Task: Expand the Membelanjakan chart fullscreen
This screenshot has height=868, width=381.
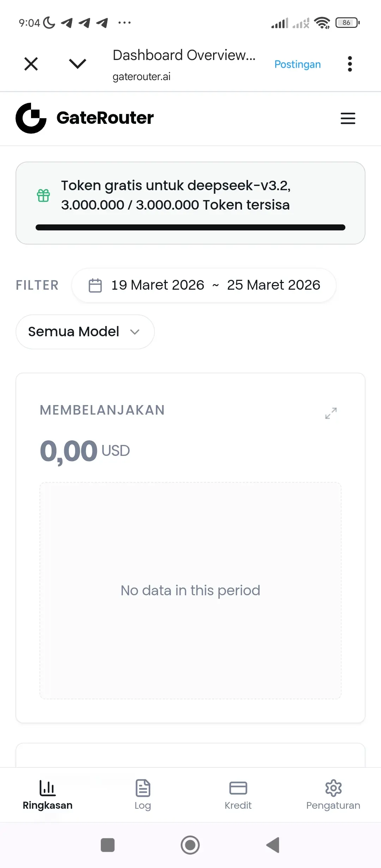Action: (x=331, y=413)
